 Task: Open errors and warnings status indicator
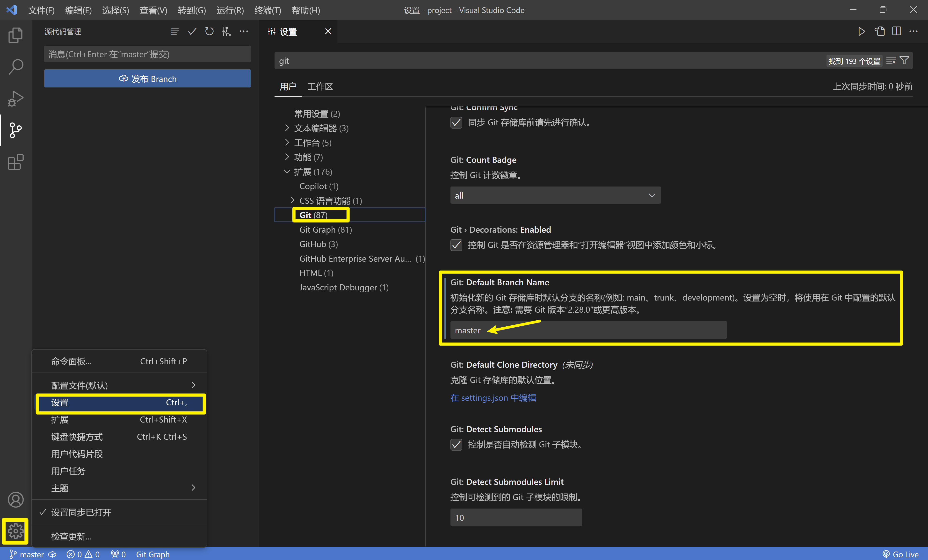coord(83,554)
